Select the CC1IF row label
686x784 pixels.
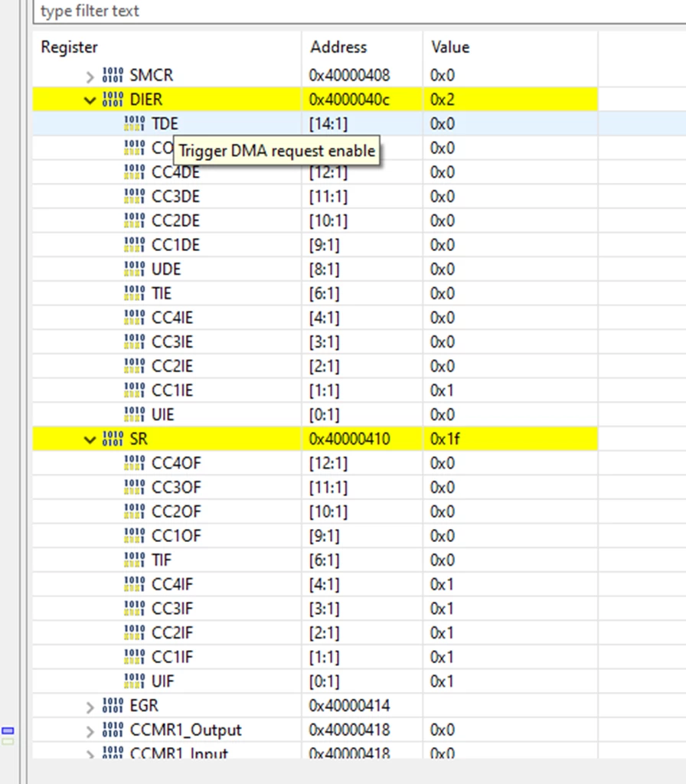(172, 657)
